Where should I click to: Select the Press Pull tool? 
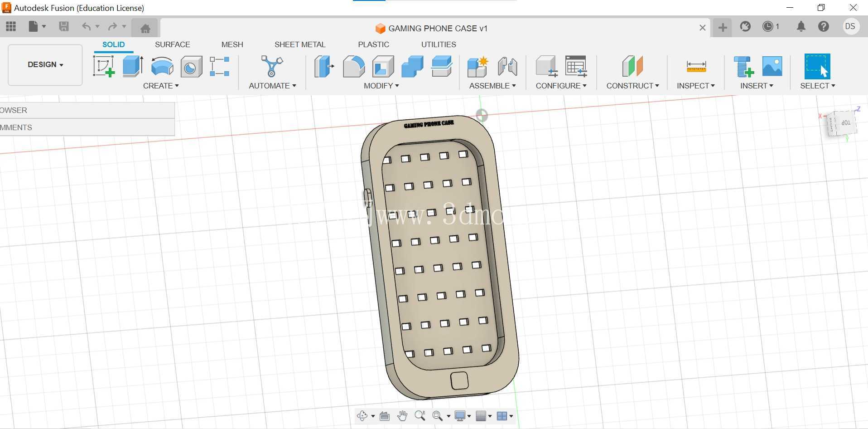pyautogui.click(x=324, y=66)
